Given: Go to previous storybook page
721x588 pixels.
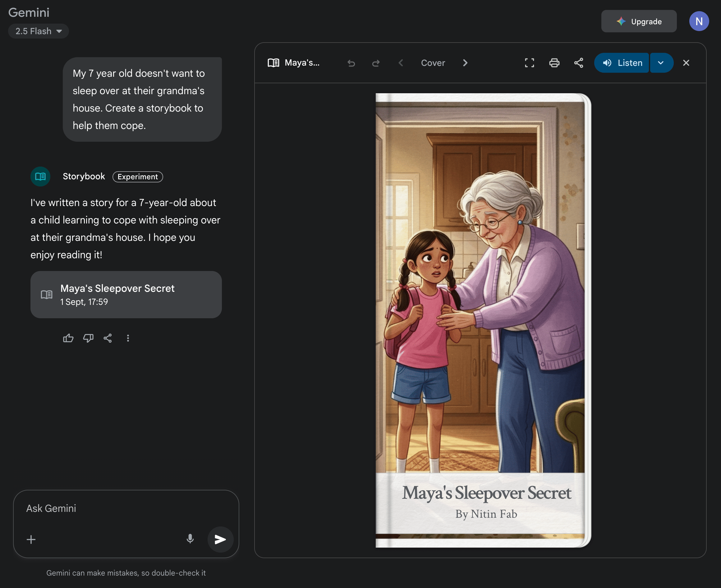Looking at the screenshot, I should coord(401,63).
